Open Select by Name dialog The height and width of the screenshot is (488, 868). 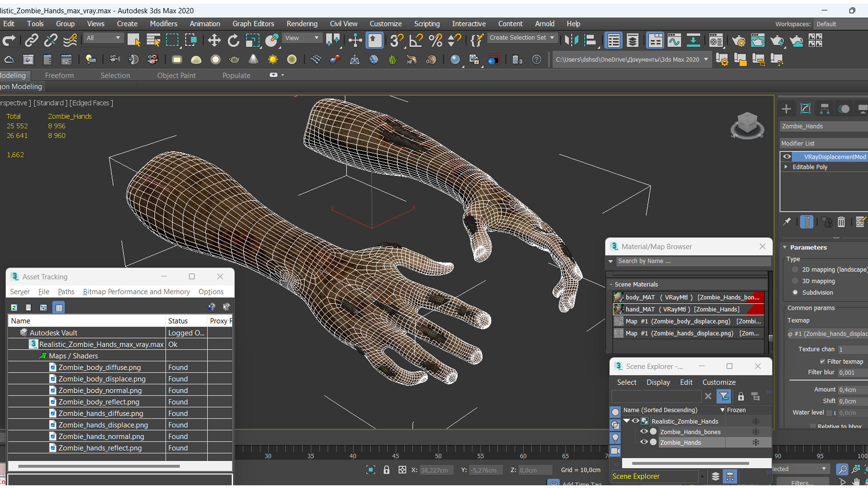coord(153,41)
